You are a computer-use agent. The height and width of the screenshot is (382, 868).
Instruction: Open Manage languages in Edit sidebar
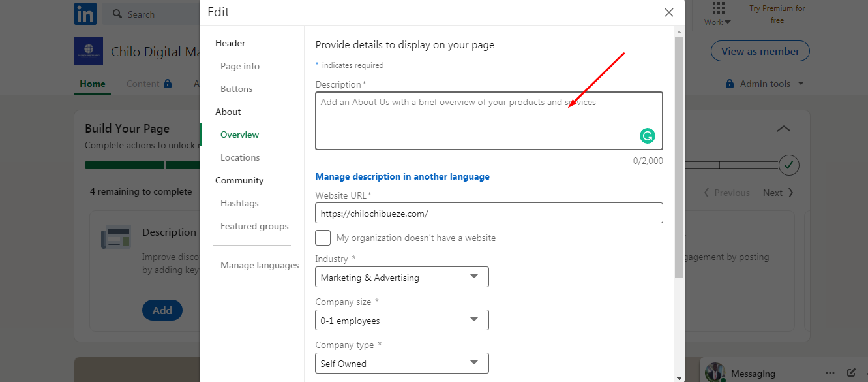260,265
